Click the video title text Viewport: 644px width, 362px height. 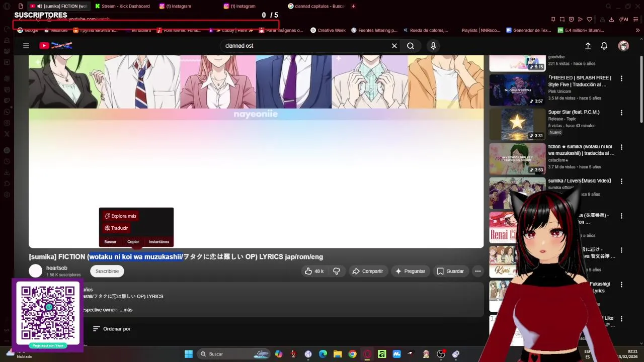(x=176, y=257)
